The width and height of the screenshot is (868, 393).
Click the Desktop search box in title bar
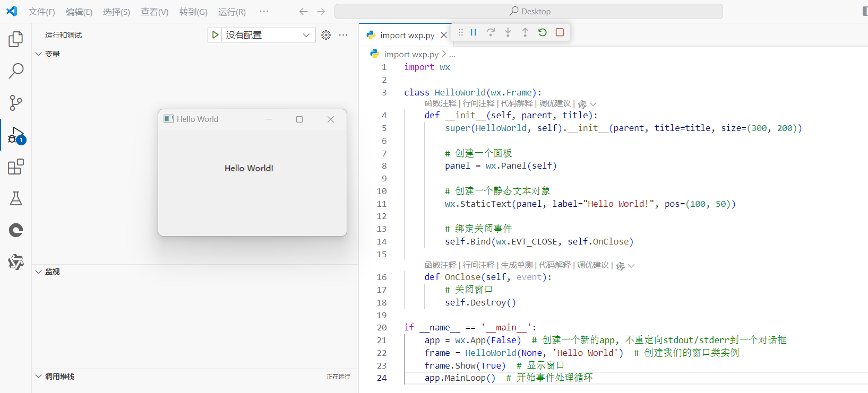click(529, 12)
